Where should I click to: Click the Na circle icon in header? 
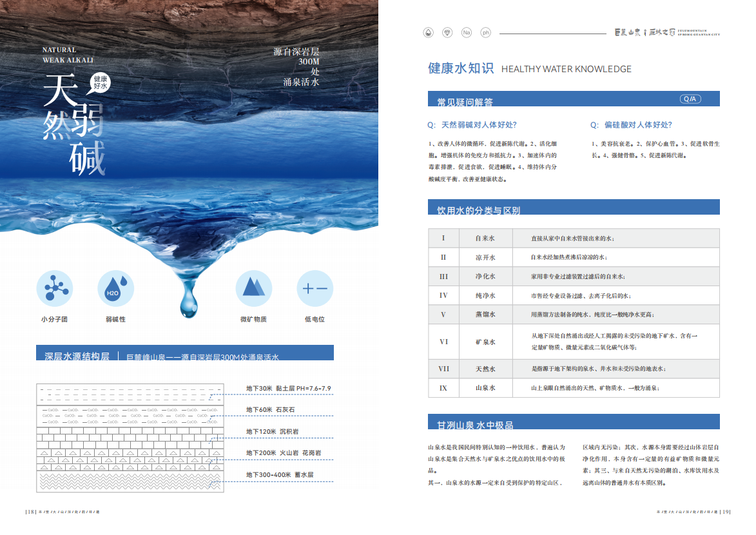click(x=466, y=32)
